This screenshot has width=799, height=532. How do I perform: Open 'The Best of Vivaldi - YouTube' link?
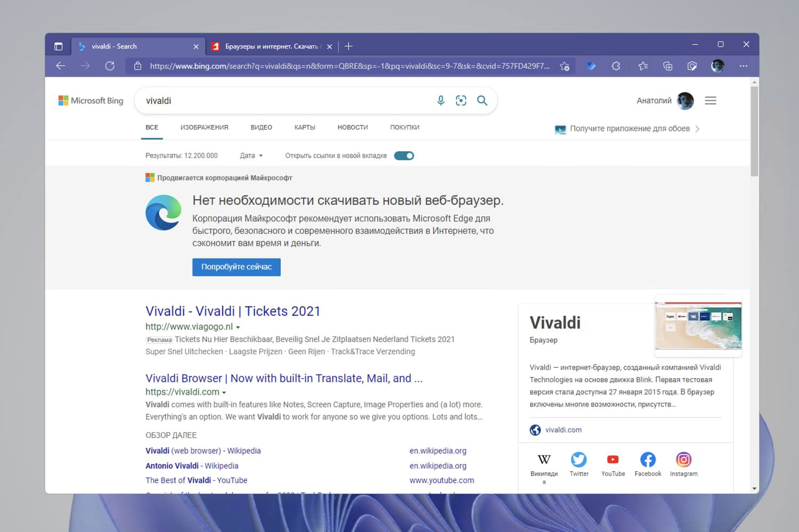(197, 480)
